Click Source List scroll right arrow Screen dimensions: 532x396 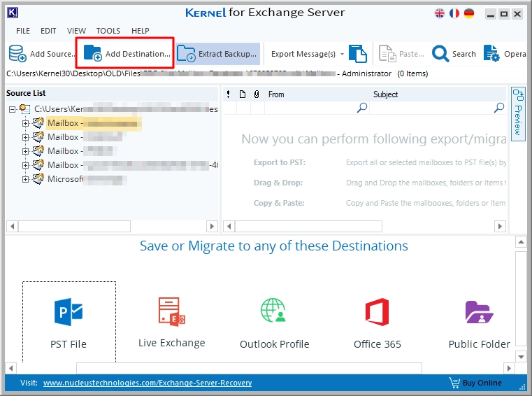[x=212, y=226]
